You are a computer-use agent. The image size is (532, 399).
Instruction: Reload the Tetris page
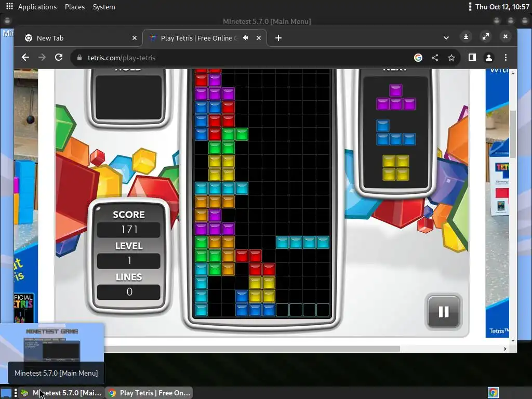tap(59, 57)
